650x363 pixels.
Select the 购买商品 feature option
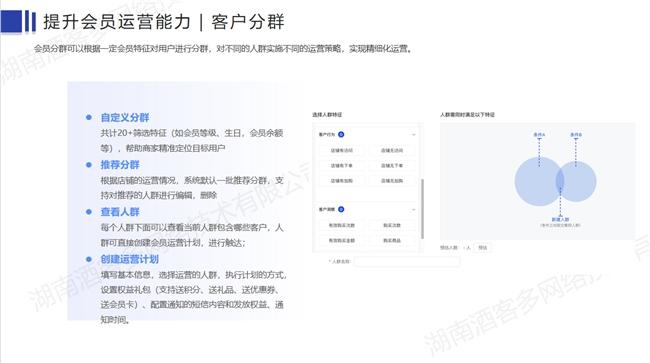392,240
